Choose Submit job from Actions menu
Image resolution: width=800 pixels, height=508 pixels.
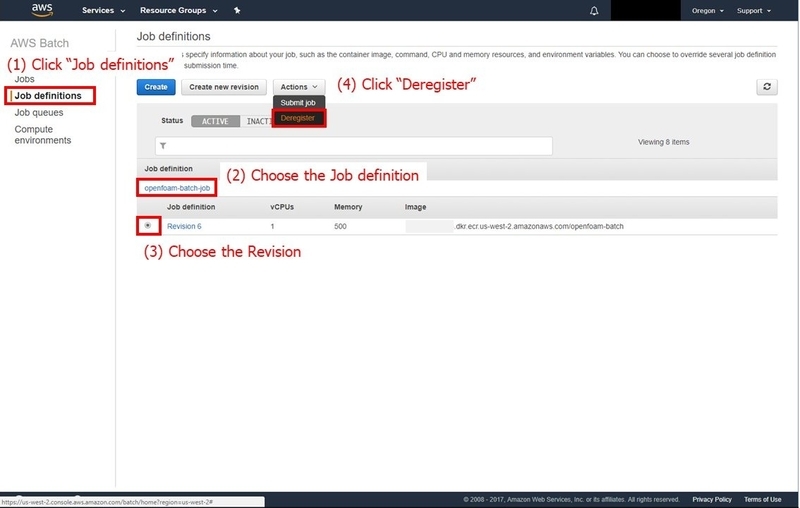tap(298, 103)
